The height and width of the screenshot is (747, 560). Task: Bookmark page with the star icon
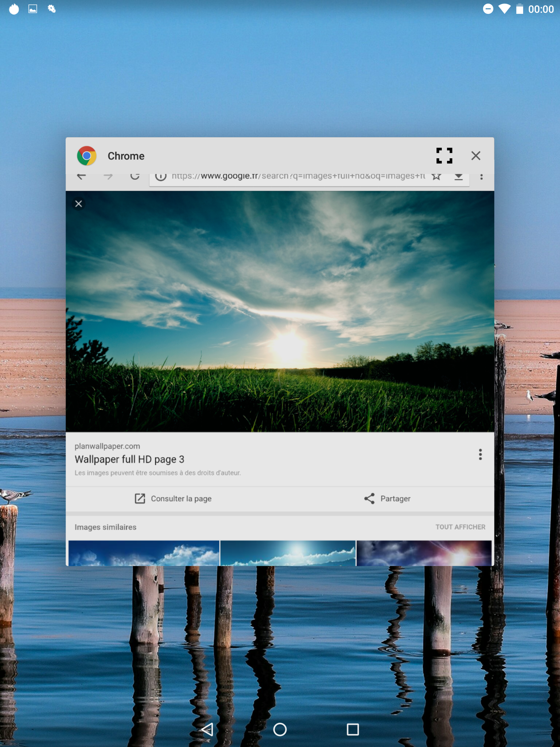436,177
